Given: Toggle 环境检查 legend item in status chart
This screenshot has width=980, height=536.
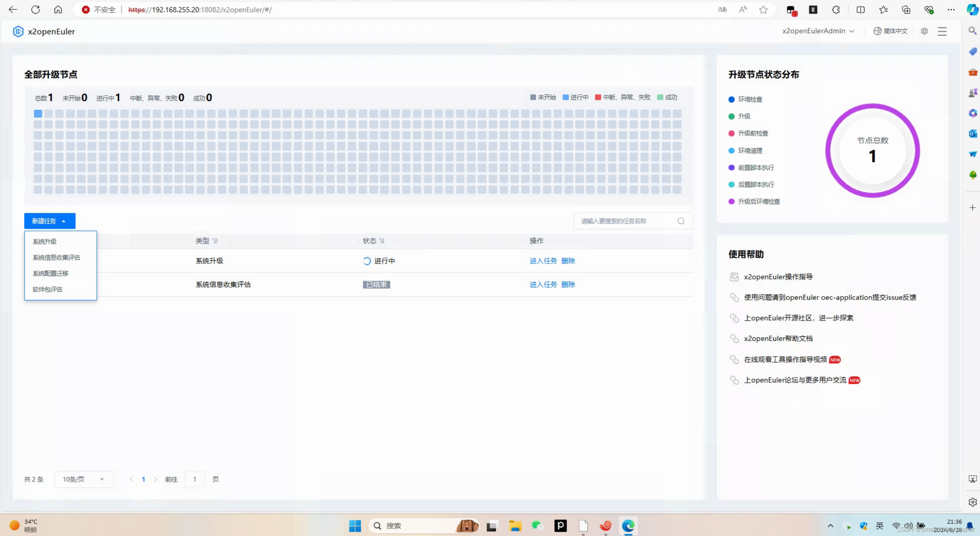Looking at the screenshot, I should click(745, 99).
